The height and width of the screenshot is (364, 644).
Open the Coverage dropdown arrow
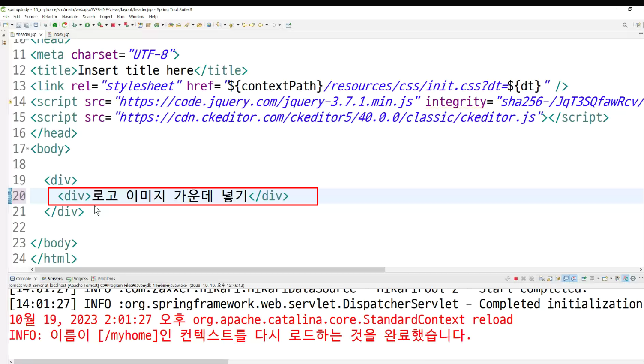pyautogui.click(x=106, y=25)
